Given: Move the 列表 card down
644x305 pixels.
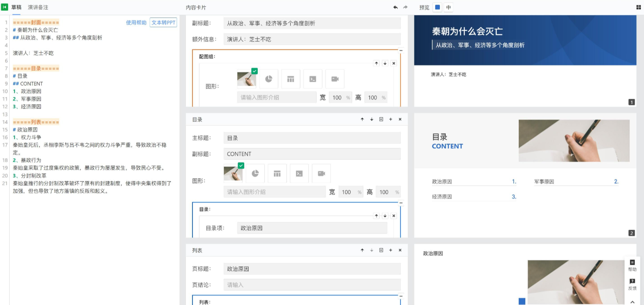Looking at the screenshot, I should [371, 250].
